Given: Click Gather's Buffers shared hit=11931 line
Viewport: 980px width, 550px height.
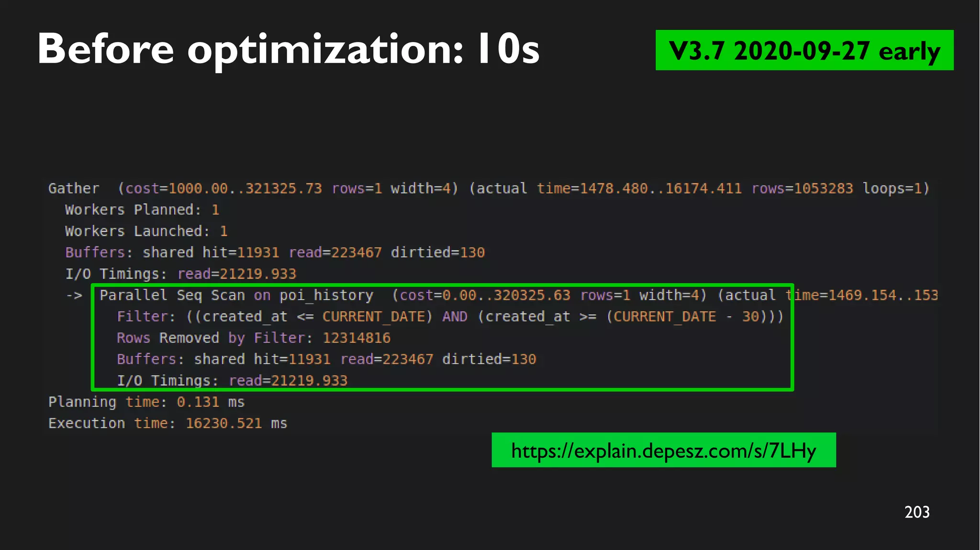Looking at the screenshot, I should [275, 253].
